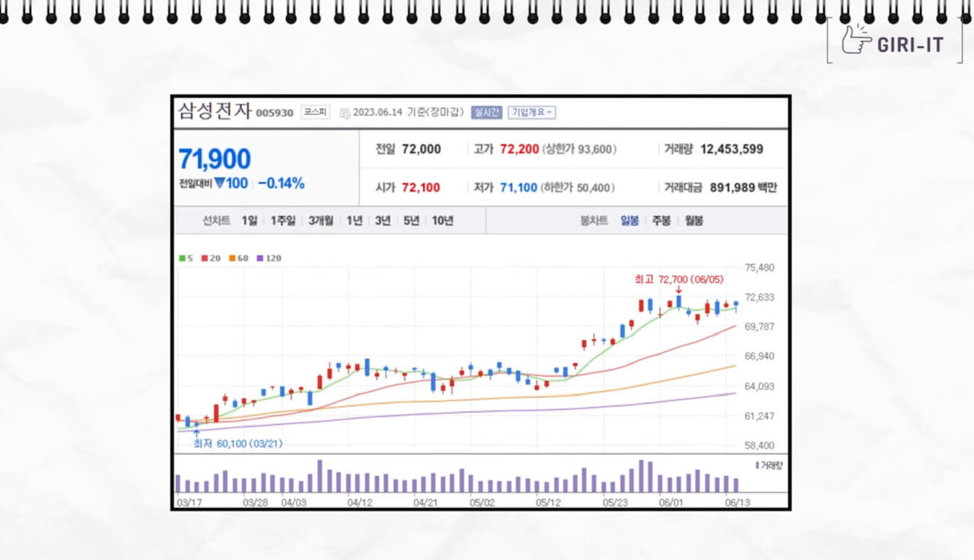Click the calendar icon beside 2023.06.14

coord(345,113)
